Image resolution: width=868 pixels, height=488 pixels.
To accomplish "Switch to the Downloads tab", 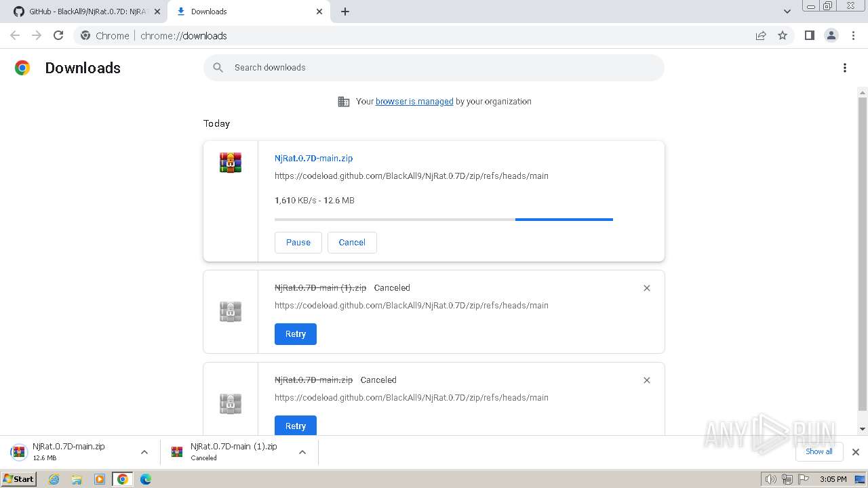I will click(x=248, y=12).
